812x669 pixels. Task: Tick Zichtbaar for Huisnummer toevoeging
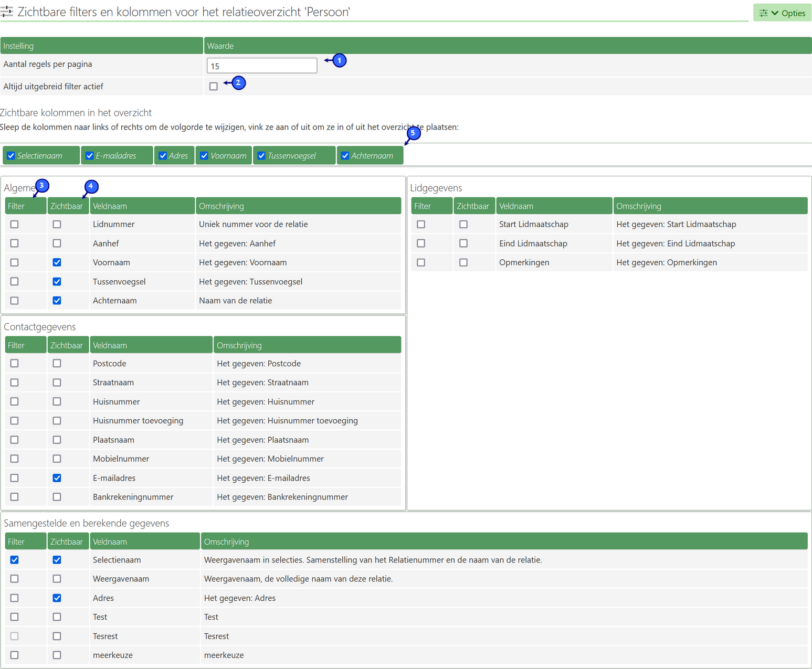pos(57,421)
